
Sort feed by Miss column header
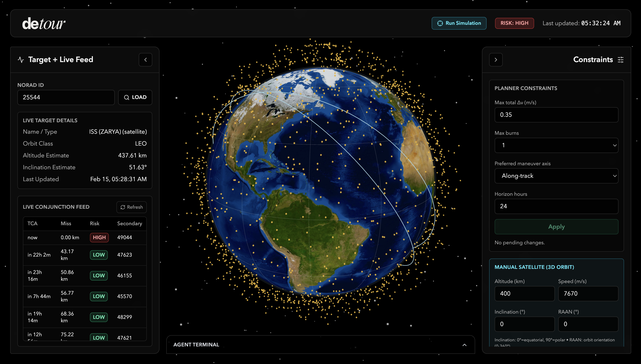[x=66, y=224]
